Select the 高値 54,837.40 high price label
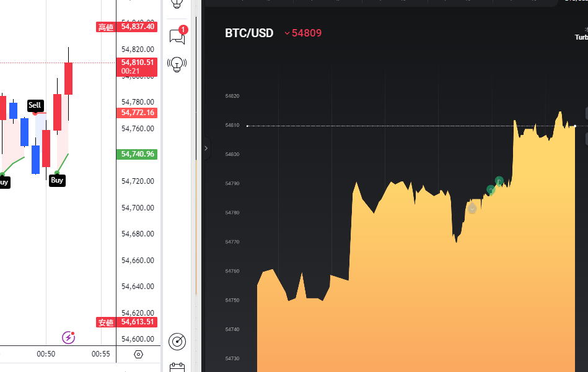This screenshot has width=588, height=372. tap(127, 27)
